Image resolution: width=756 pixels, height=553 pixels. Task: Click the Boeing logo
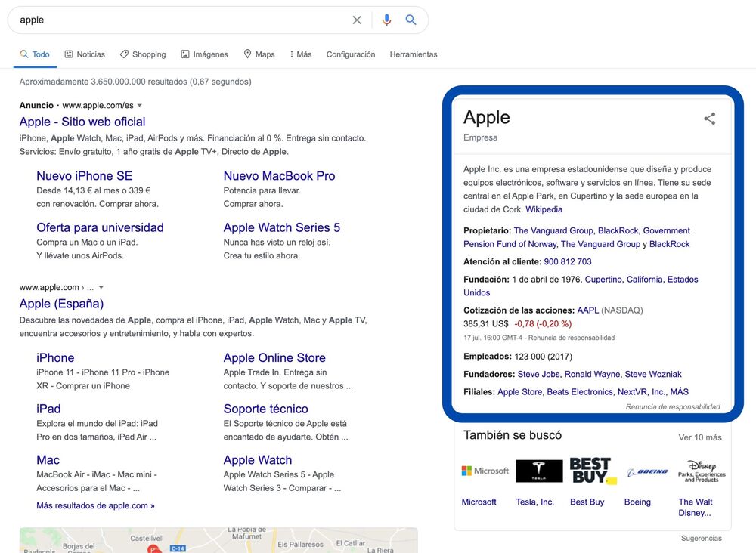point(646,470)
